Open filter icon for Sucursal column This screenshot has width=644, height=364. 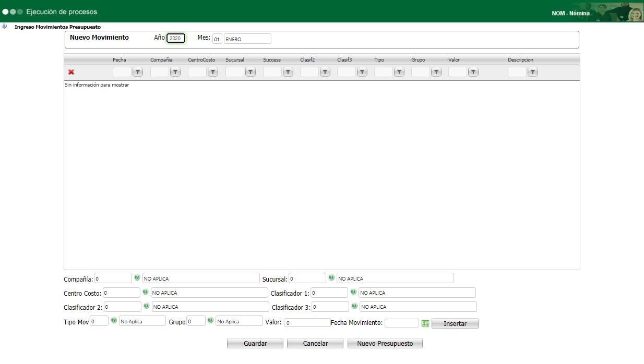click(x=251, y=72)
